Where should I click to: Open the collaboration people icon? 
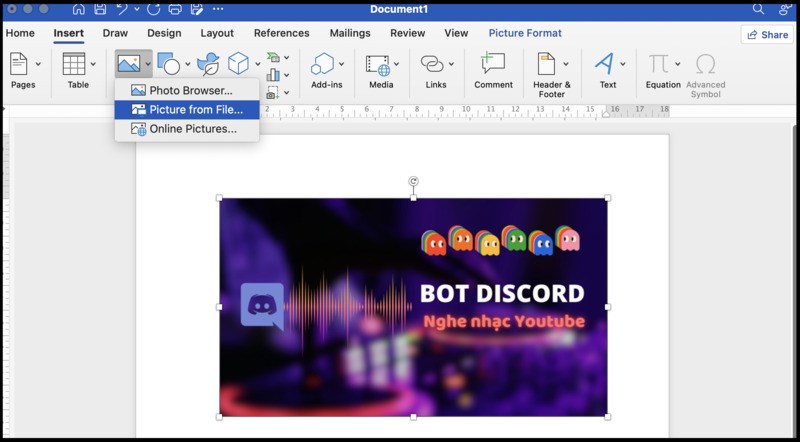[785, 9]
